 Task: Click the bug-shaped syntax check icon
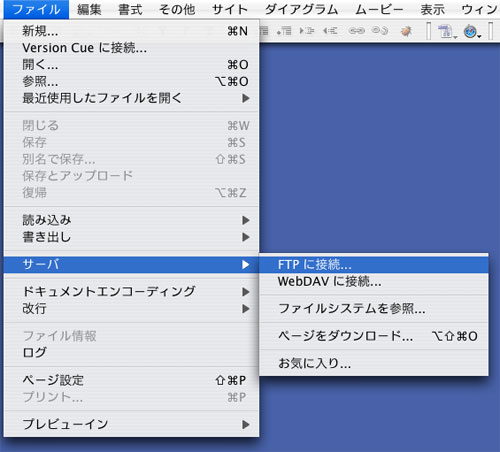(406, 31)
